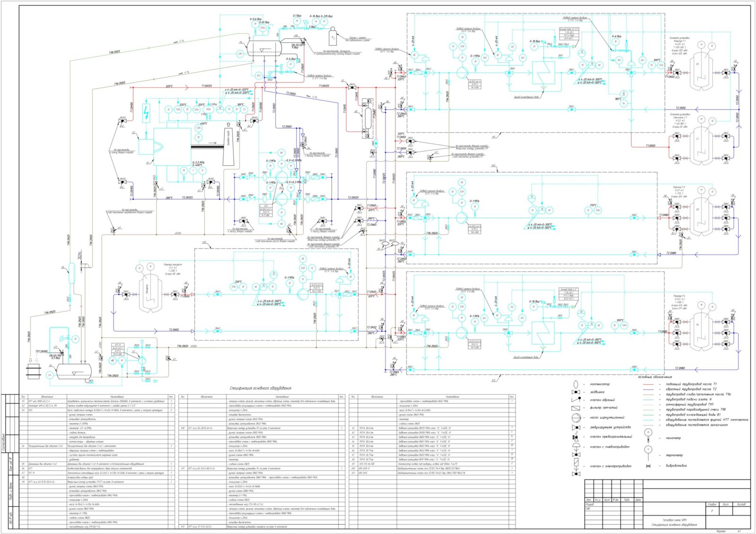756x534 pixels.
Task: Click the A11 position cell in the specification
Action: [x=353, y=473]
